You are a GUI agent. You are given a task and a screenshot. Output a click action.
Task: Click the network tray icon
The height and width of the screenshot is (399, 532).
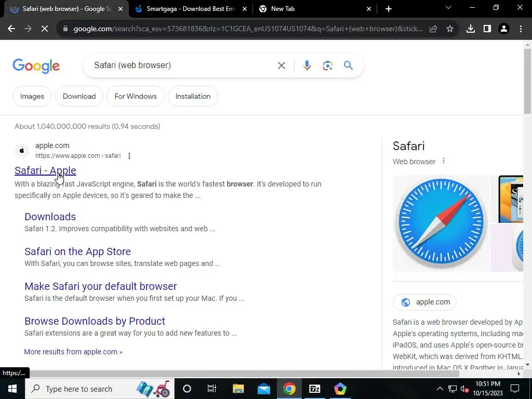click(x=453, y=389)
